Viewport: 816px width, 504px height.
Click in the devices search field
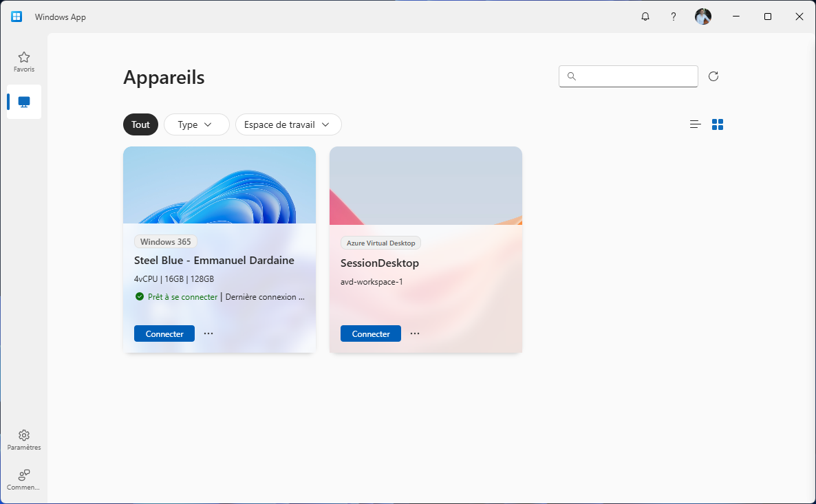[628, 76]
